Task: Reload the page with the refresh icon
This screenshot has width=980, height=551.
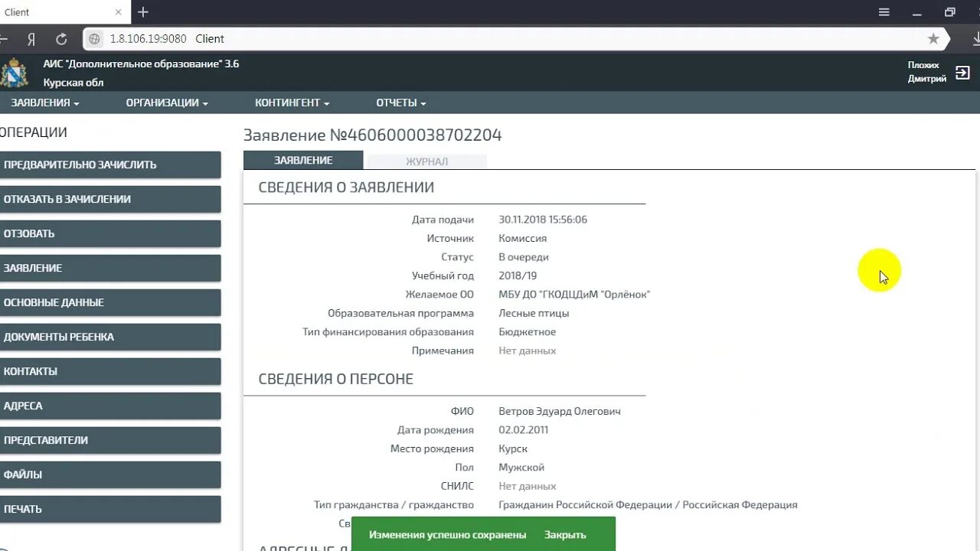Action: click(x=61, y=38)
